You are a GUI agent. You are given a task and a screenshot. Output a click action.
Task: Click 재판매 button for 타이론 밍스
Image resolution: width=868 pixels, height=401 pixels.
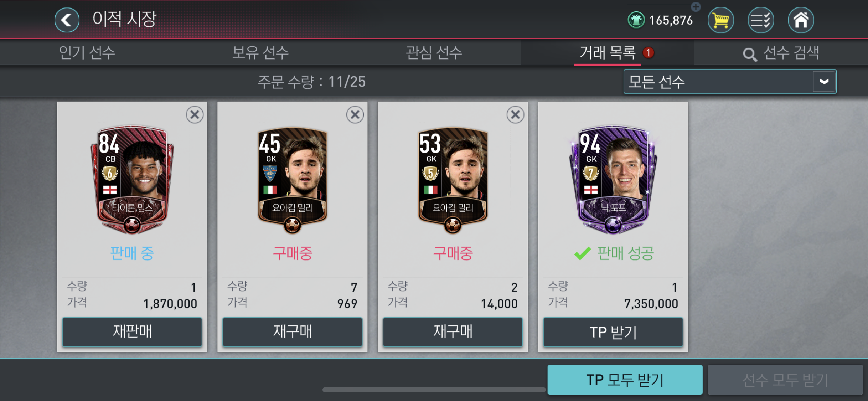pos(132,331)
